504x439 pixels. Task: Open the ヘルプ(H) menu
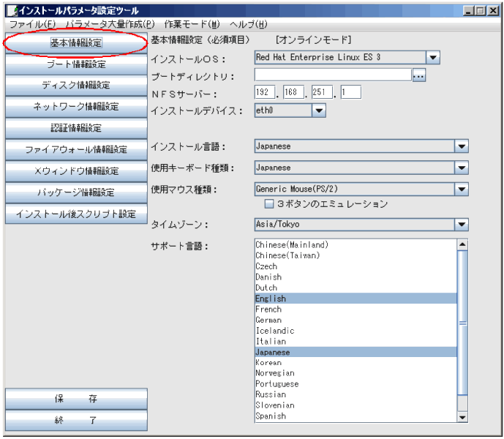248,24
